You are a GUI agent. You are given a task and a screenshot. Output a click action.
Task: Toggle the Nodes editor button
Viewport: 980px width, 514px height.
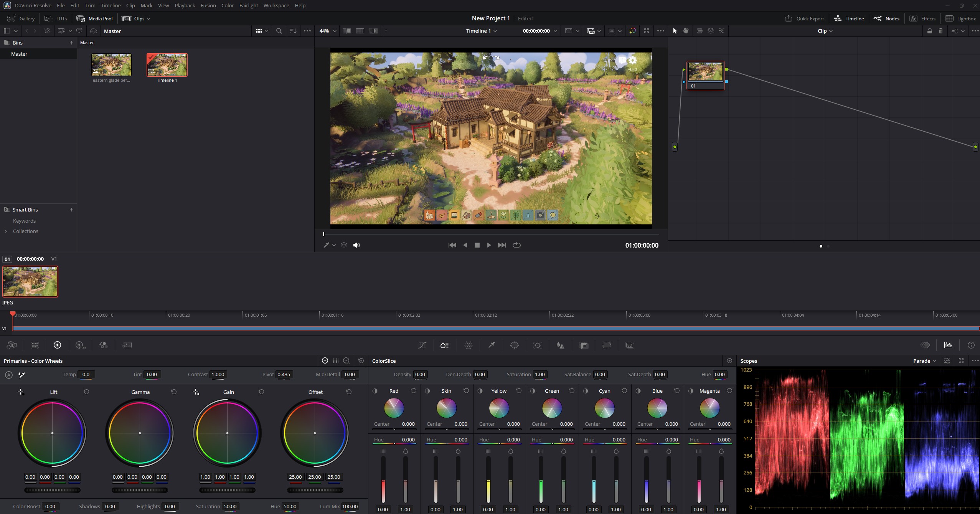886,18
